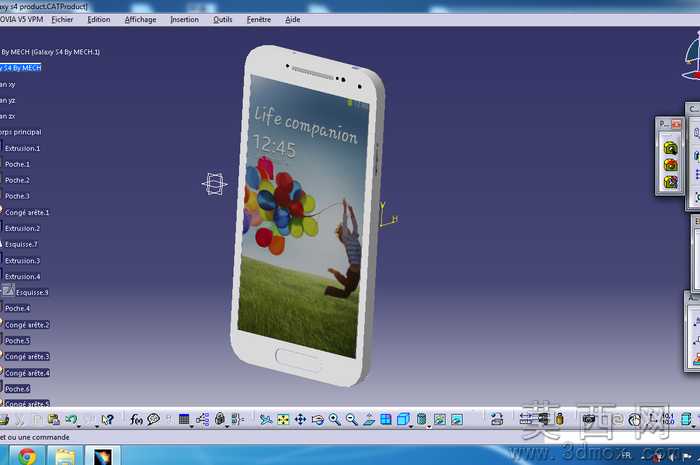Screen dimensions: 700x465
Task: Select the Pan four-arrow tool
Action: pyautogui.click(x=300, y=419)
